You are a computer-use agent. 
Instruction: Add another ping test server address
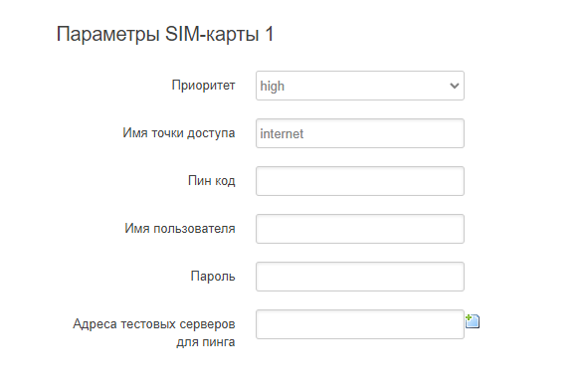(x=473, y=321)
